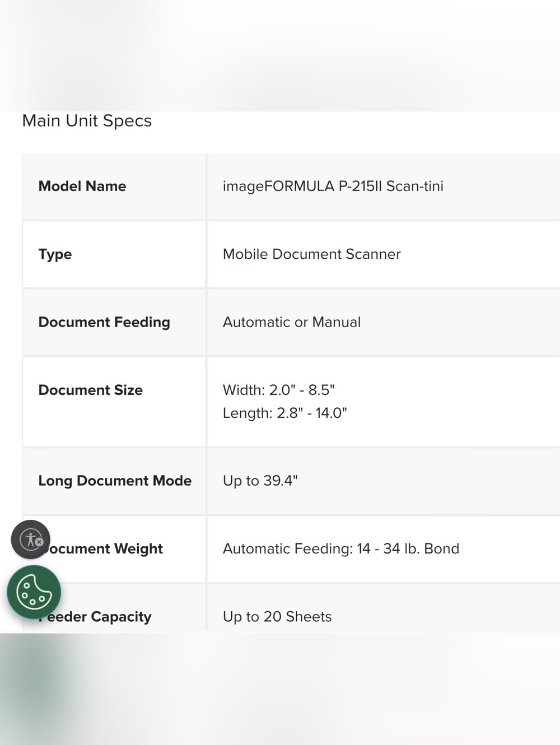Select the Long Document Mode label
This screenshot has height=745, width=560.
(x=115, y=481)
